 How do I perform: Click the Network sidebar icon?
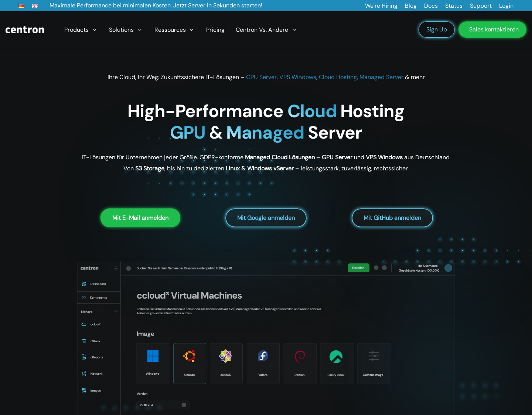84,374
